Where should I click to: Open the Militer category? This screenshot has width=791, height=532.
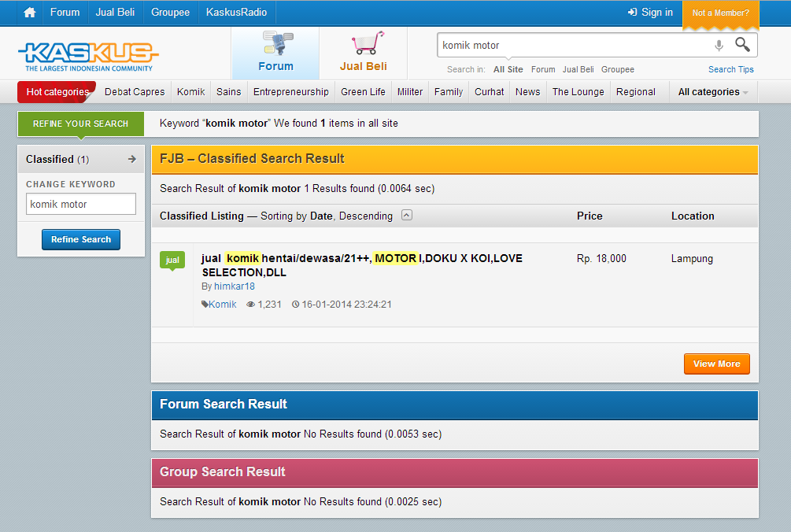tap(409, 92)
